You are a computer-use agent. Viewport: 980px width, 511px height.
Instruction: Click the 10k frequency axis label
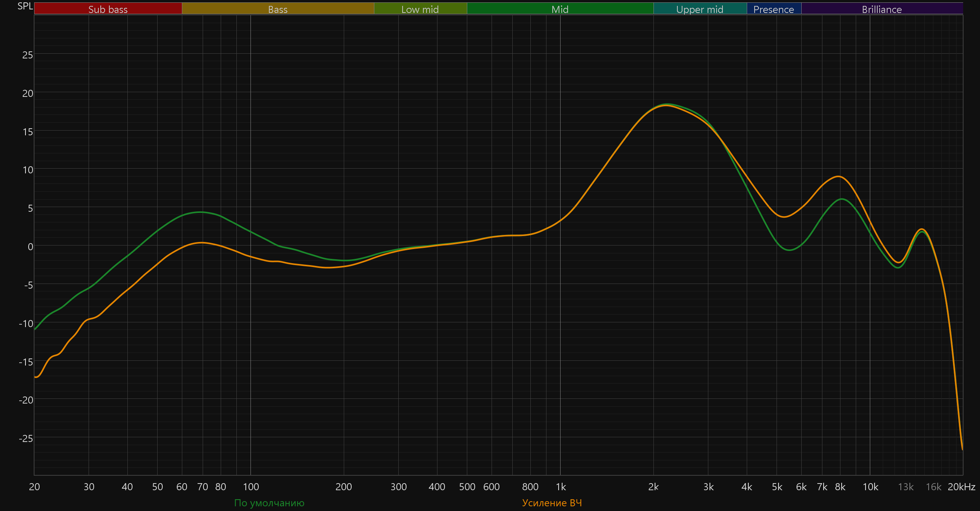tap(870, 487)
